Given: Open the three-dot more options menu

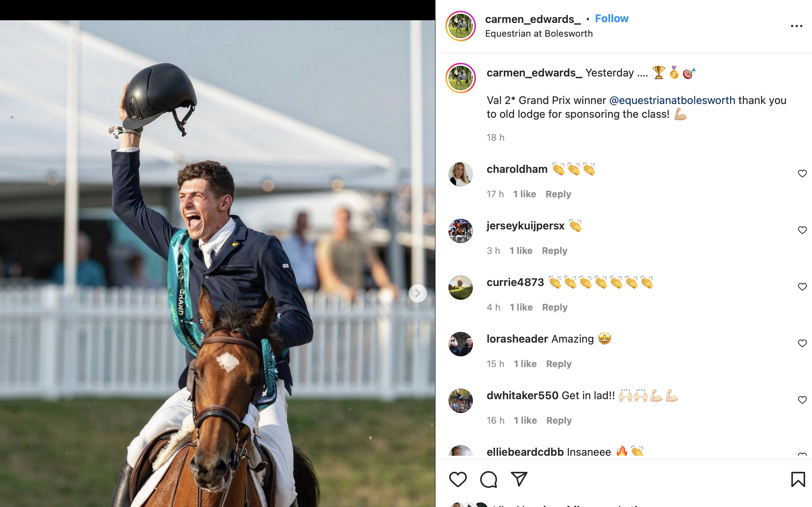Looking at the screenshot, I should (x=796, y=26).
